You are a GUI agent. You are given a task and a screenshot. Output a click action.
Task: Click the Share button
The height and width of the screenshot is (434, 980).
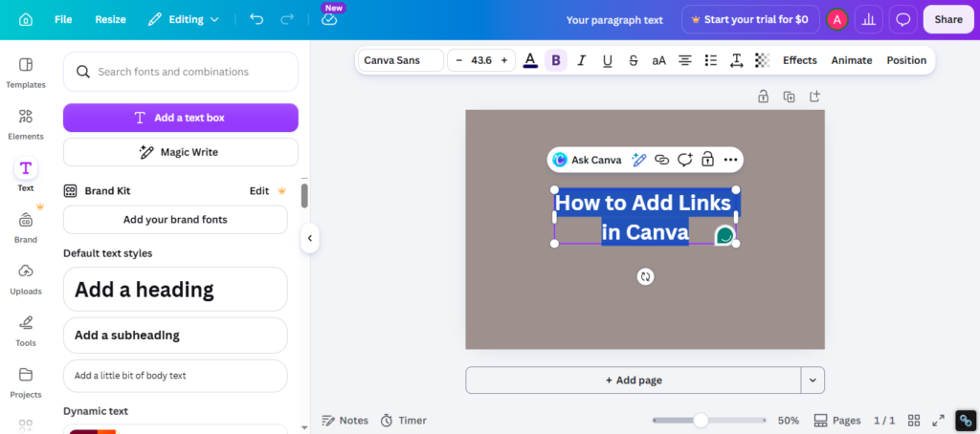click(x=948, y=19)
